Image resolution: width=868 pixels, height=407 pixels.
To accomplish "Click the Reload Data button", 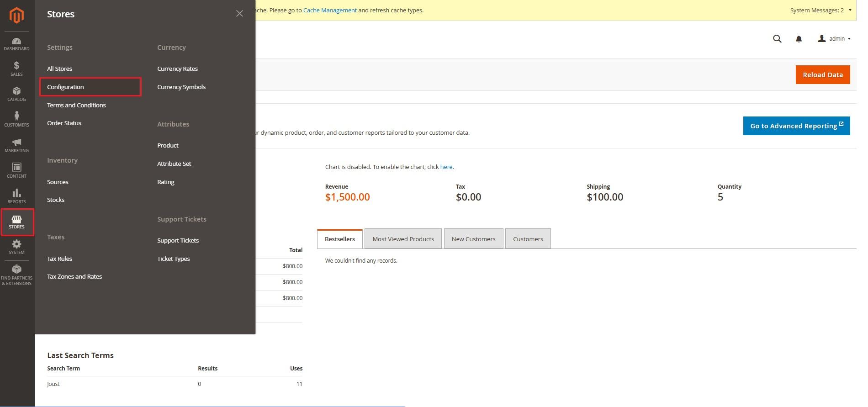I will point(822,75).
